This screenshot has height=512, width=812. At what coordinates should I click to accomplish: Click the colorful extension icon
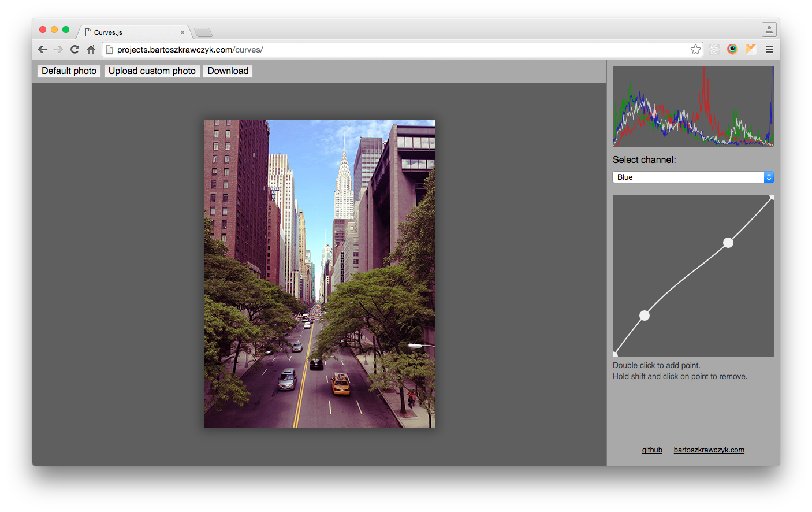point(732,49)
